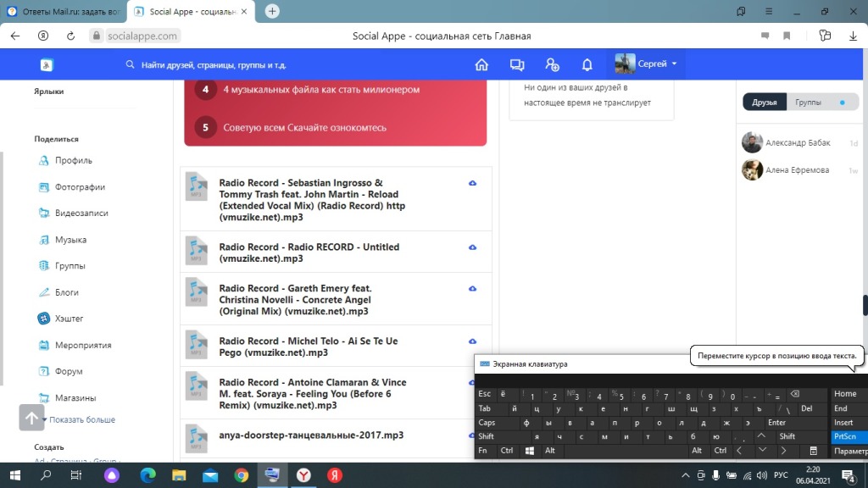Switch to the Друзья tab
This screenshot has width=868, height=488.
(764, 103)
